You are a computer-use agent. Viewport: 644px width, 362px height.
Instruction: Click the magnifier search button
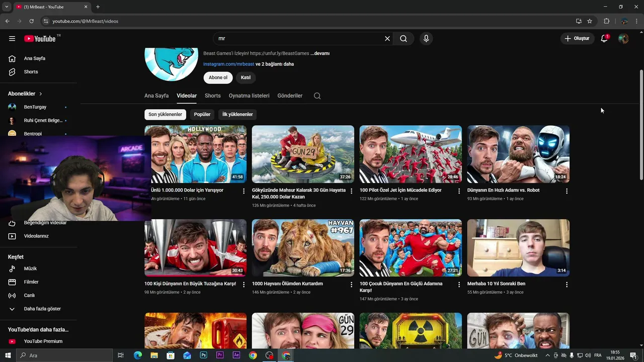click(x=404, y=39)
